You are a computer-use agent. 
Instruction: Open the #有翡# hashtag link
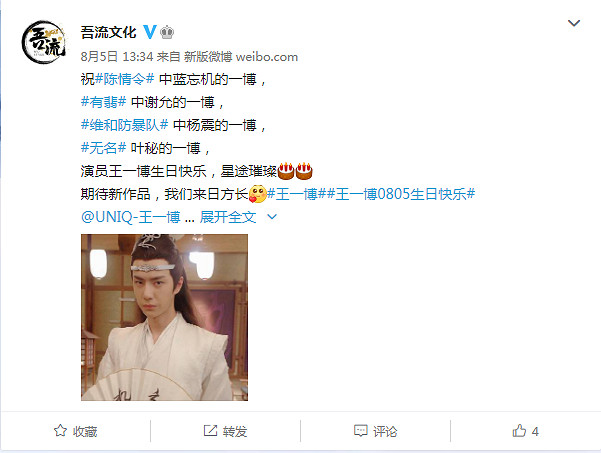(x=103, y=102)
